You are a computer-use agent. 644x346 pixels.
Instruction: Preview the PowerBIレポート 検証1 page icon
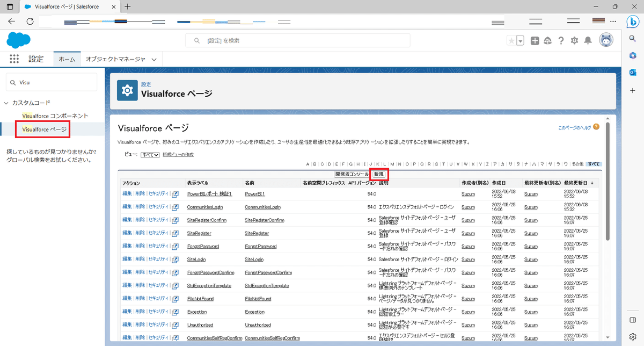pyautogui.click(x=175, y=193)
